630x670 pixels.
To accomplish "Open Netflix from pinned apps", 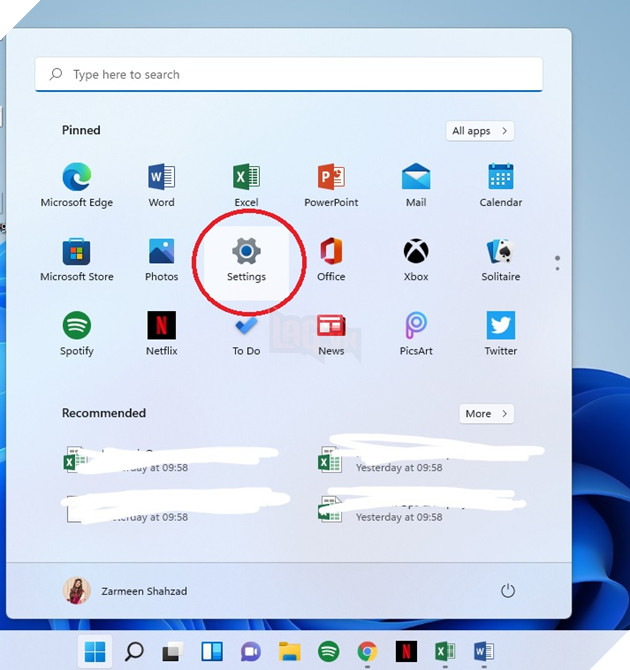I will coord(162,333).
